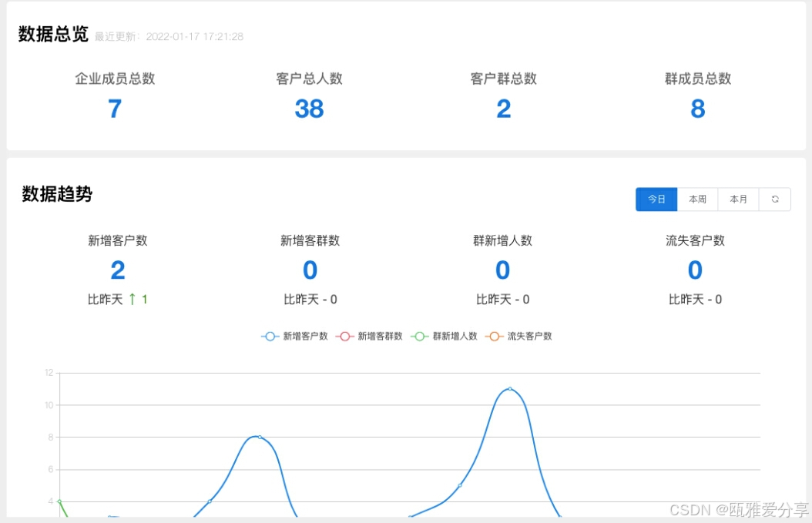Viewport: 812px width, 523px height.
Task: Switch to the 本周 tab
Action: 697,199
